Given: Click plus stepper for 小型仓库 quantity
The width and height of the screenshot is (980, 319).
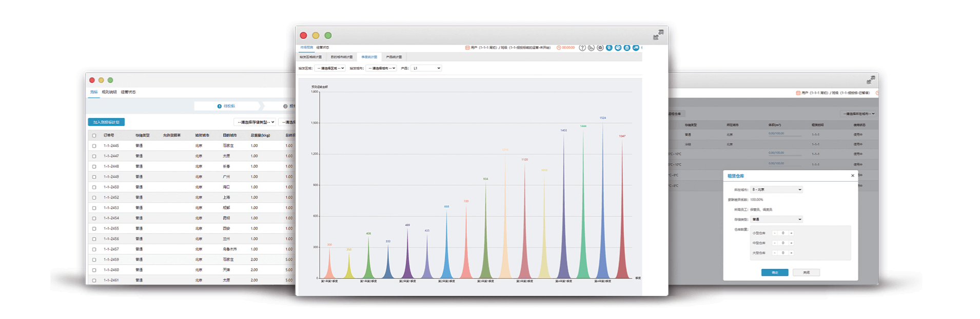Looking at the screenshot, I should click(x=791, y=233).
